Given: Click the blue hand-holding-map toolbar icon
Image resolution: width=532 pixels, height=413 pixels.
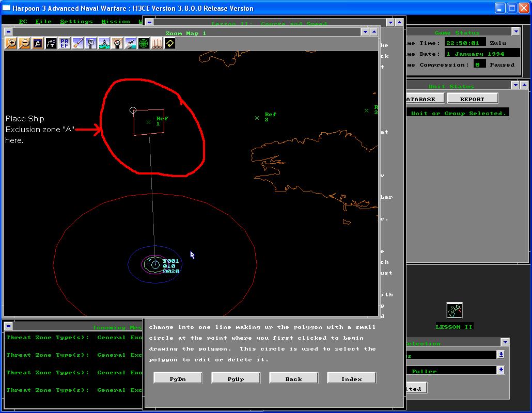Looking at the screenshot, I should pyautogui.click(x=90, y=43).
